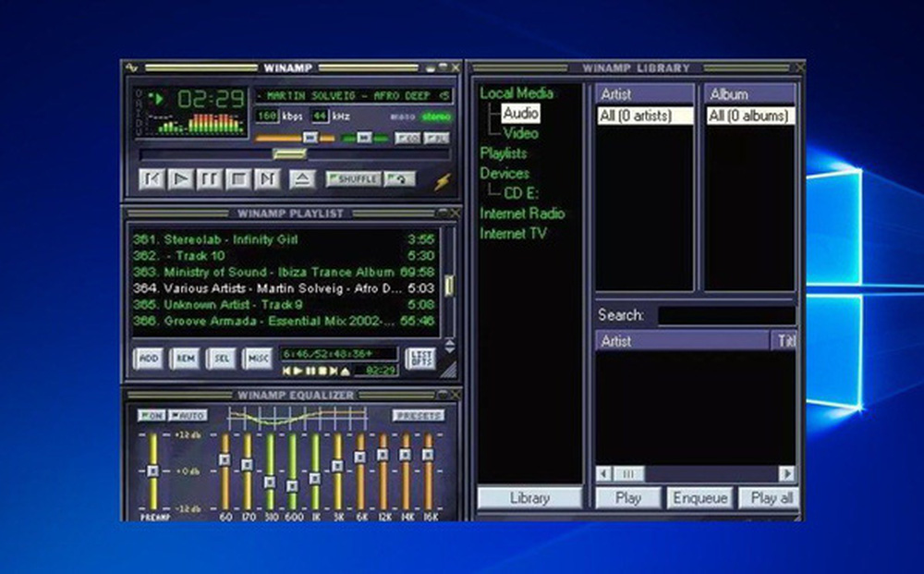Pause playback with the Pause button

211,179
